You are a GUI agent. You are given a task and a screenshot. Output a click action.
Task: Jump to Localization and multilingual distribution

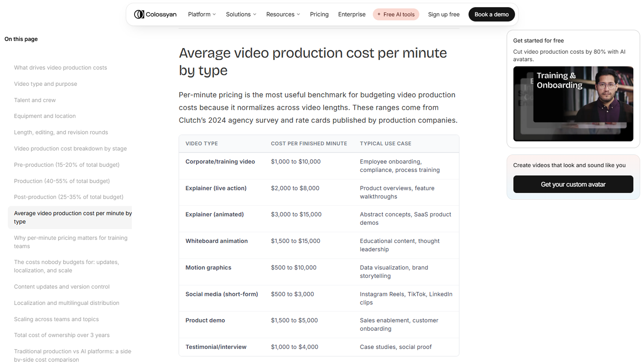tap(66, 303)
